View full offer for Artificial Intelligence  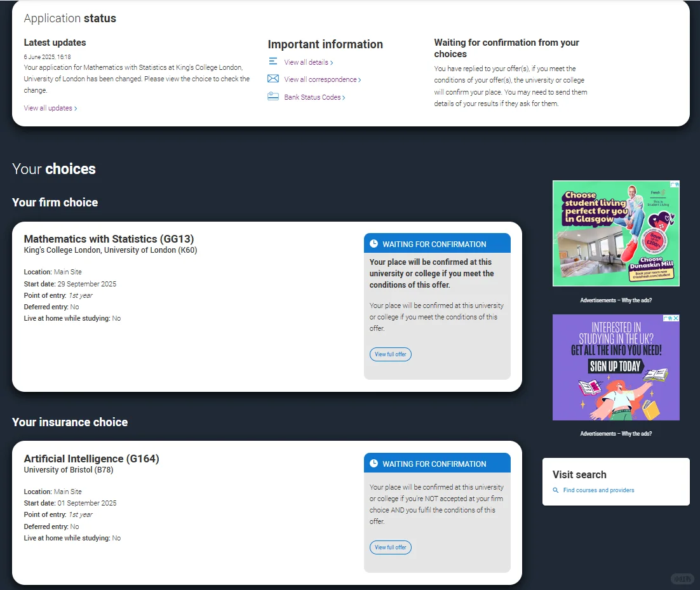pos(390,547)
